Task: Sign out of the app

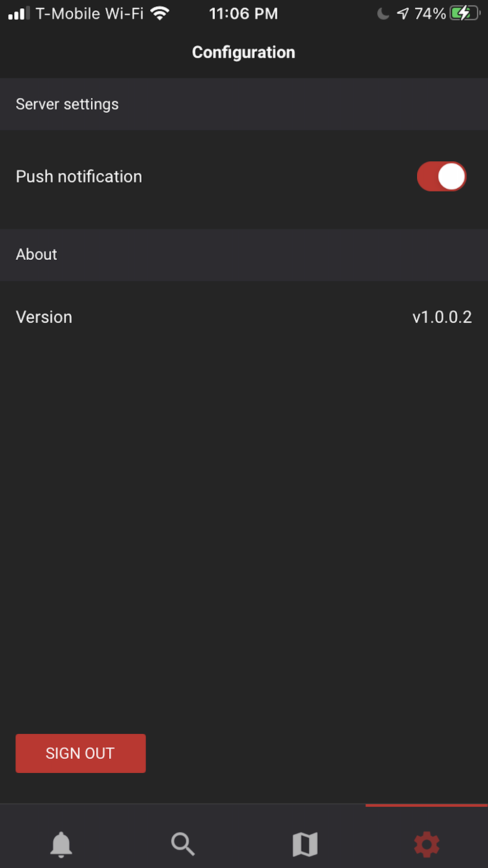Action: pos(81,753)
